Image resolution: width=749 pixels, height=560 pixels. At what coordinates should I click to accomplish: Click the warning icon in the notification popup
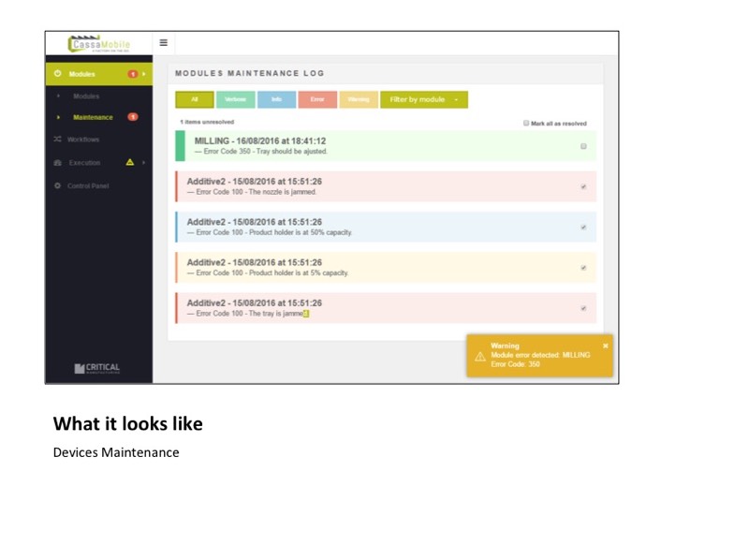[x=479, y=356]
